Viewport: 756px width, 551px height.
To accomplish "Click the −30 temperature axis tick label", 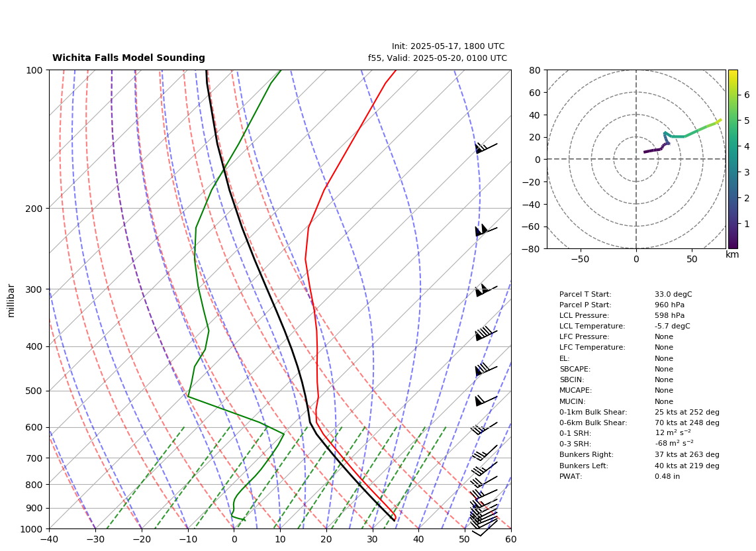I will pos(95,539).
